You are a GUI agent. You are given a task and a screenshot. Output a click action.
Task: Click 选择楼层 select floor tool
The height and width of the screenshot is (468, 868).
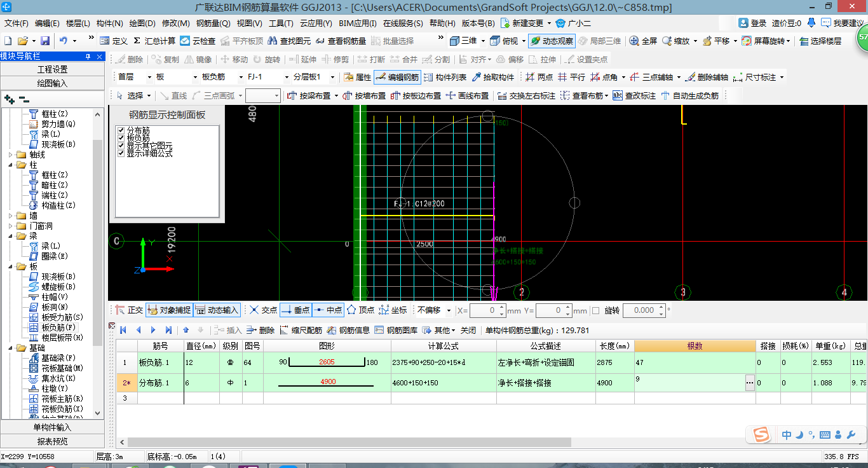(820, 41)
